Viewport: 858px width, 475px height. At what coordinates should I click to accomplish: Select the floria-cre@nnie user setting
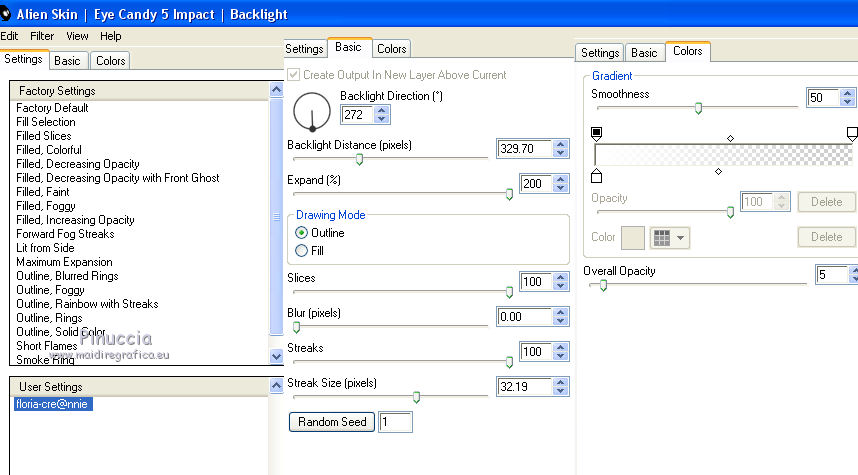[53, 404]
